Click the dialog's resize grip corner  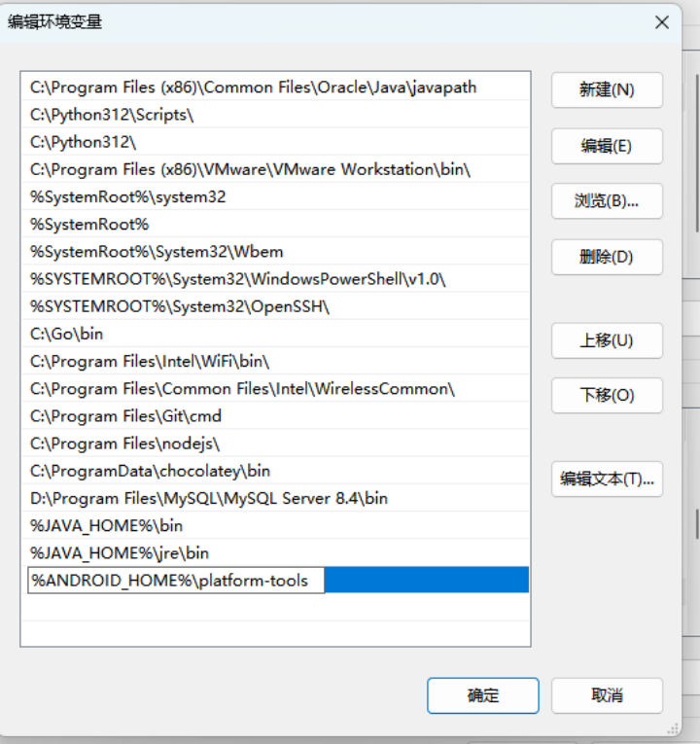(673, 728)
